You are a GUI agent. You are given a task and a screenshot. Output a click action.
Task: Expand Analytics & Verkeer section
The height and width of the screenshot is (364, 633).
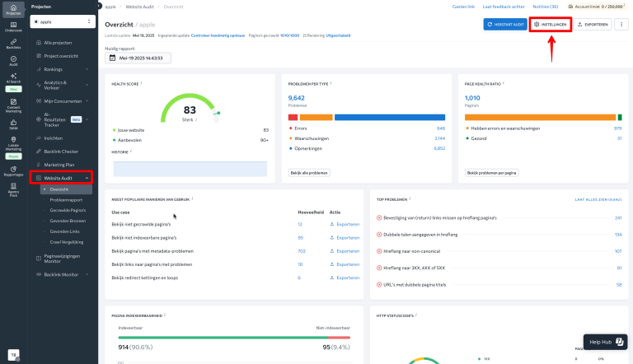(62, 85)
